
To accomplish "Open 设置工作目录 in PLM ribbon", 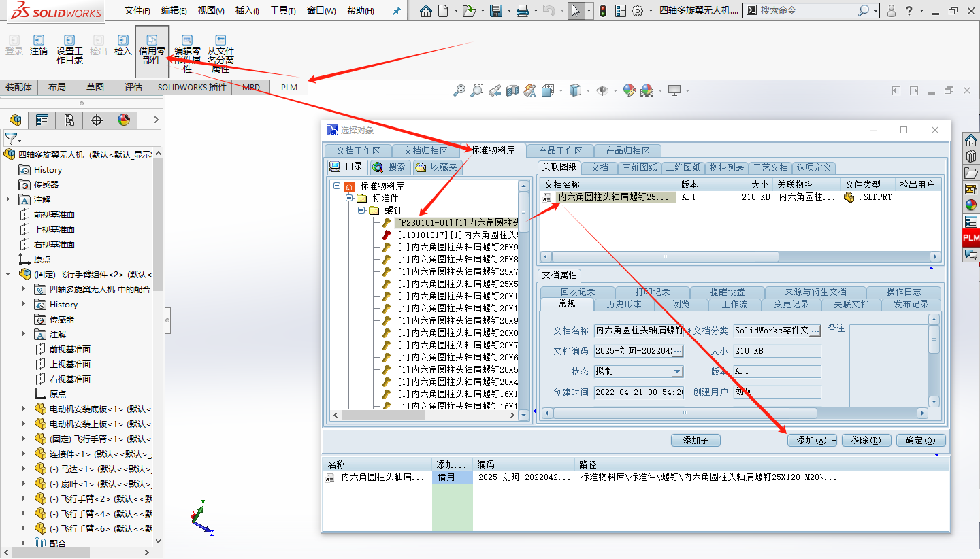I will pos(69,50).
